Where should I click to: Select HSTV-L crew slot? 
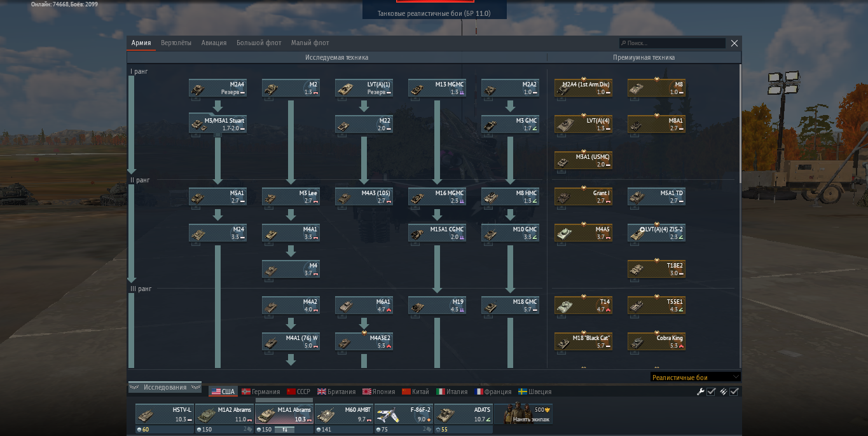pyautogui.click(x=164, y=414)
